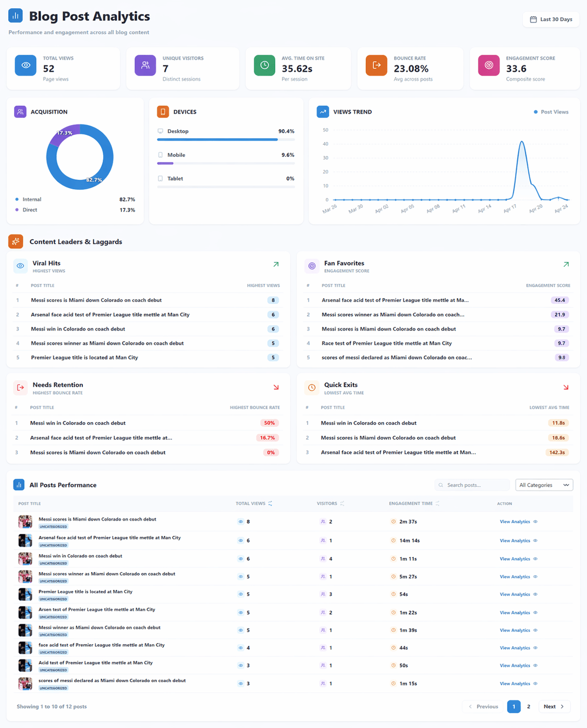Click the All Posts Performance chart icon
This screenshot has height=728, width=587.
(x=19, y=485)
